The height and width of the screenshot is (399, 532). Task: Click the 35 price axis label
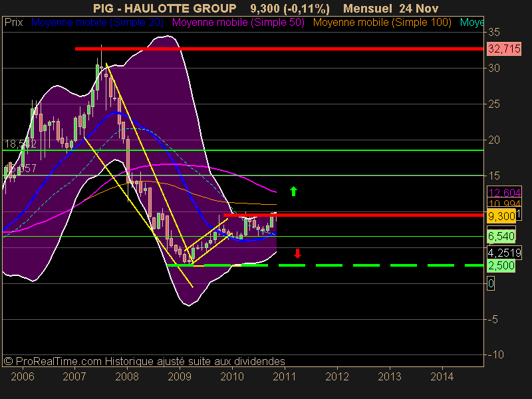coord(494,32)
